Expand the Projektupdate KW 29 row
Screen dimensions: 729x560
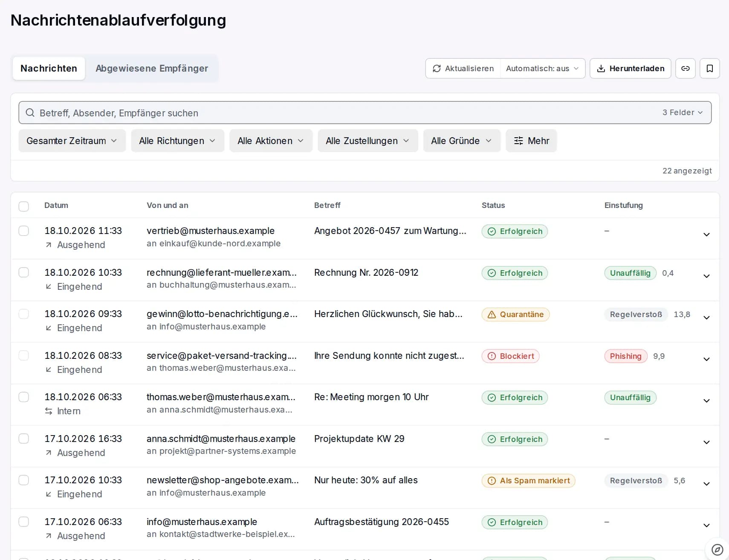tap(706, 442)
